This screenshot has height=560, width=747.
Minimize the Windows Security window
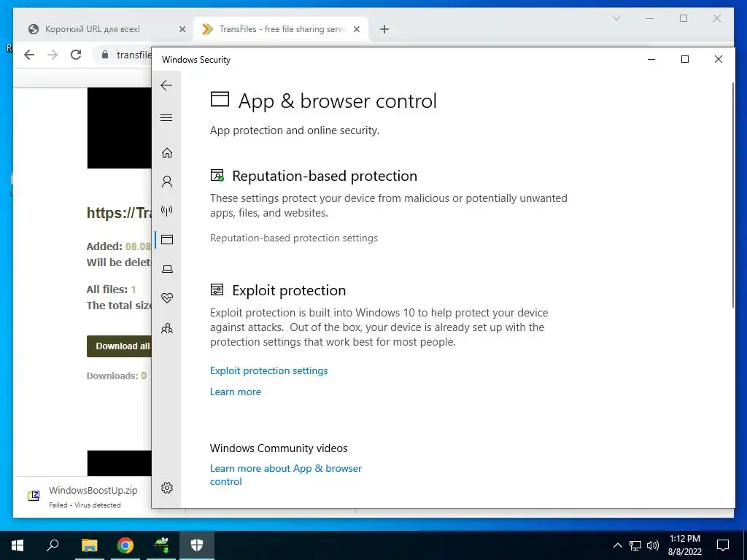coord(651,59)
